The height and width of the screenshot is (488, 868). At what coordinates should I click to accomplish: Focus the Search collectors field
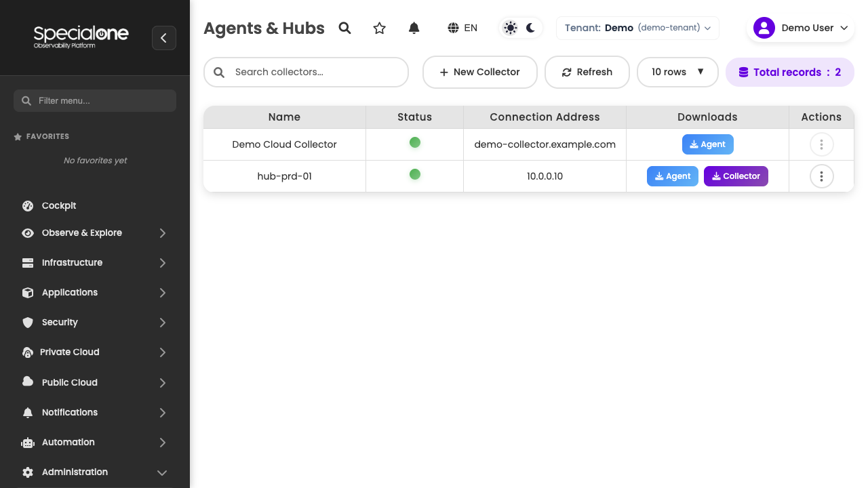click(306, 72)
